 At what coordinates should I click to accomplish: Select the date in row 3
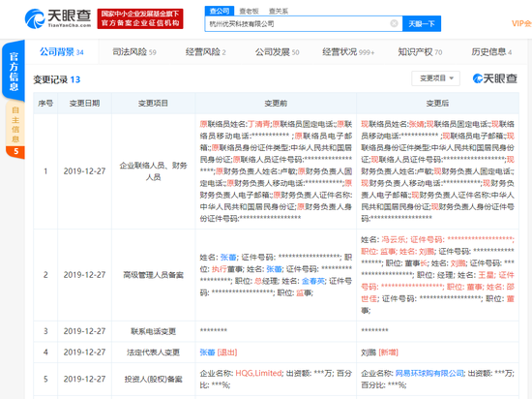coord(84,331)
